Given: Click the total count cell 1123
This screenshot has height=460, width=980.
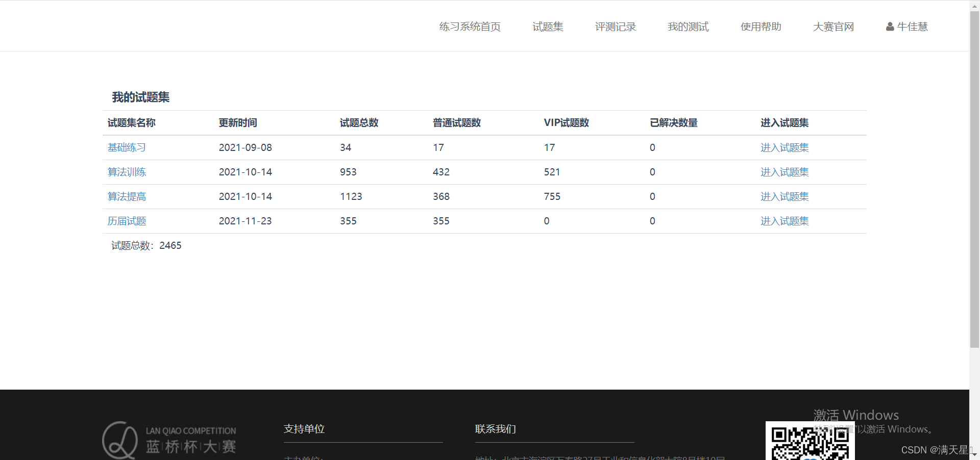Looking at the screenshot, I should coord(351,196).
